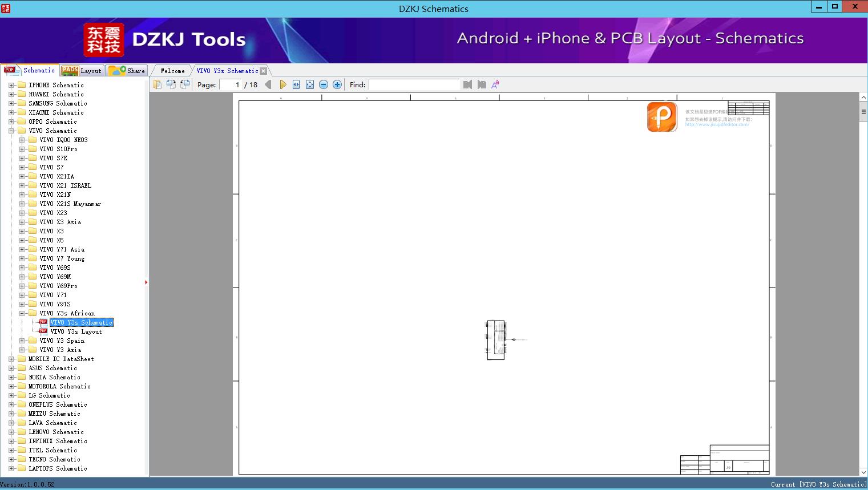Click the page number input field
The image size is (868, 490).
[x=231, y=84]
